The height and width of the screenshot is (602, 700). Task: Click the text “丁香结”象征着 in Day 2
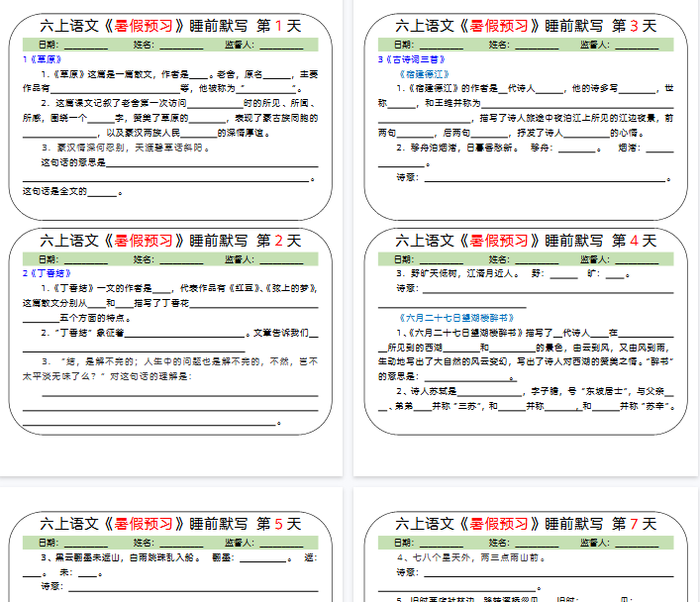tap(88, 333)
